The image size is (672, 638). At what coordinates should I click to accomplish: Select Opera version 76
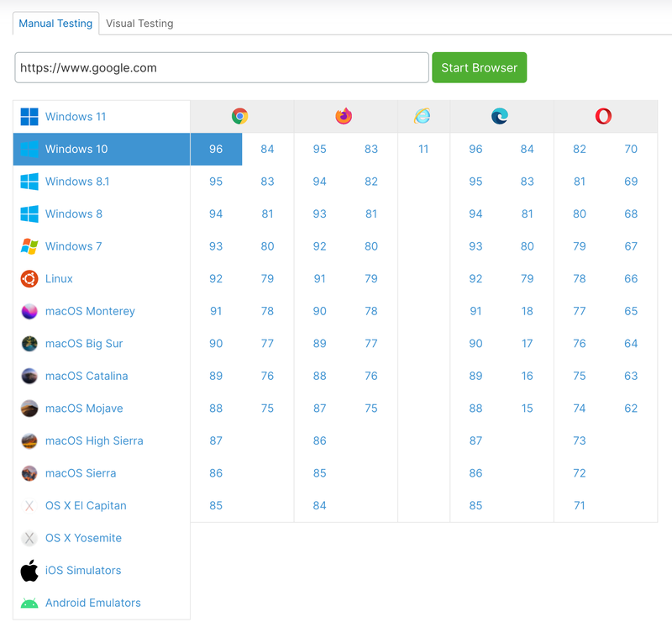580,344
